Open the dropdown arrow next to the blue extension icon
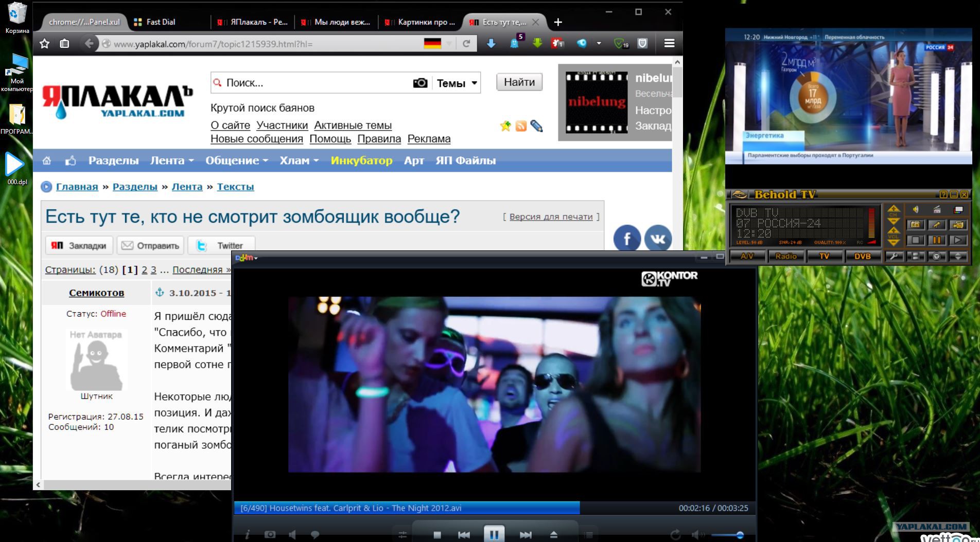The height and width of the screenshot is (542, 980). [599, 44]
